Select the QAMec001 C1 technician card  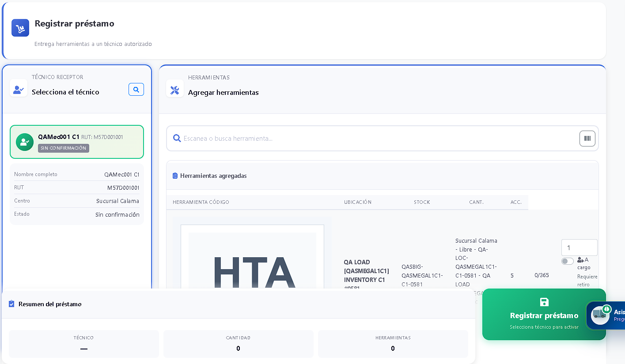click(x=77, y=142)
